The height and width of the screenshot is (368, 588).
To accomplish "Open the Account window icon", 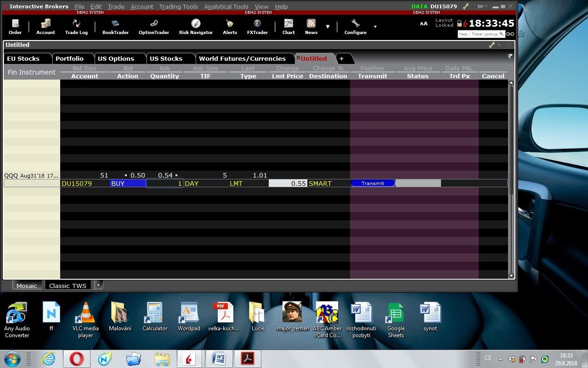I will coord(45,27).
